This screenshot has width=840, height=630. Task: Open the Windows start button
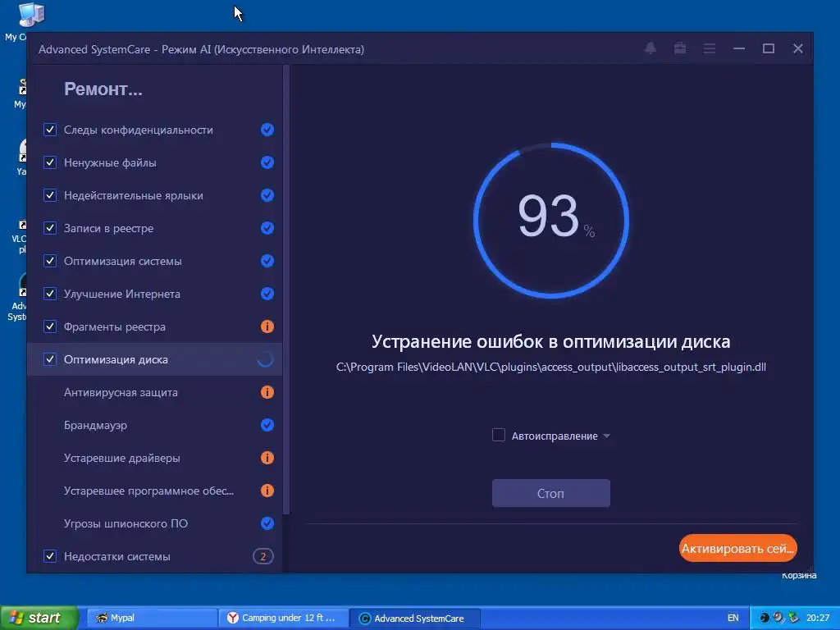tap(39, 618)
